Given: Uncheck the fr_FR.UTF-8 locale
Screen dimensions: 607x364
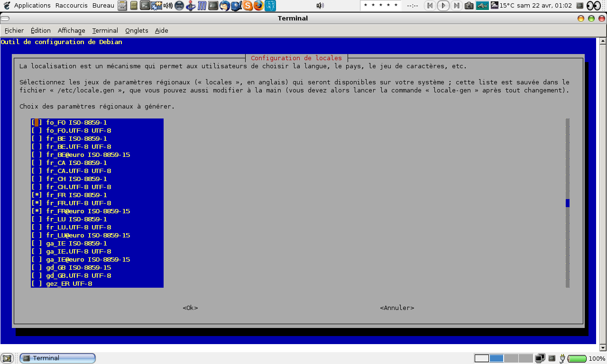Looking at the screenshot, I should (37, 203).
